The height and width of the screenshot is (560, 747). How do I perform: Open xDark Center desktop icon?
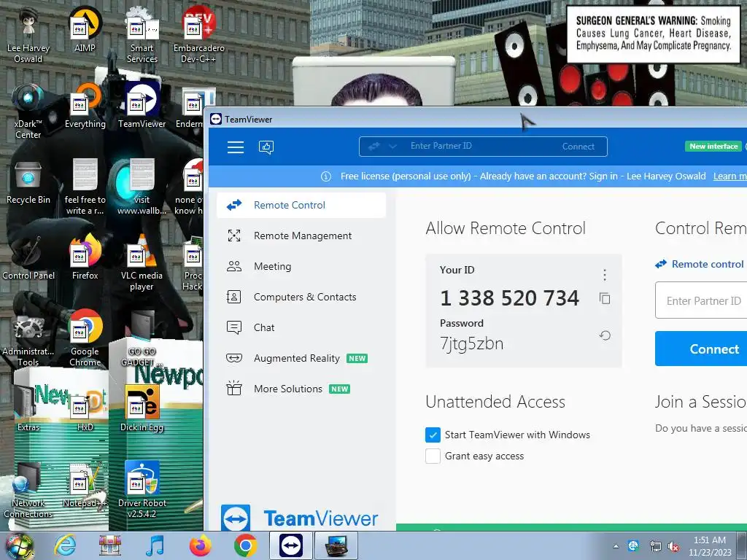click(x=28, y=111)
